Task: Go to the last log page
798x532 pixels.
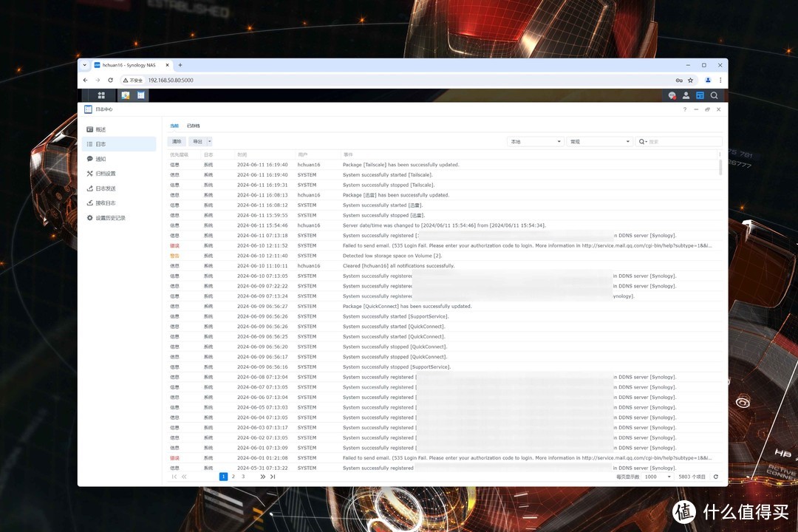Action: [272, 477]
